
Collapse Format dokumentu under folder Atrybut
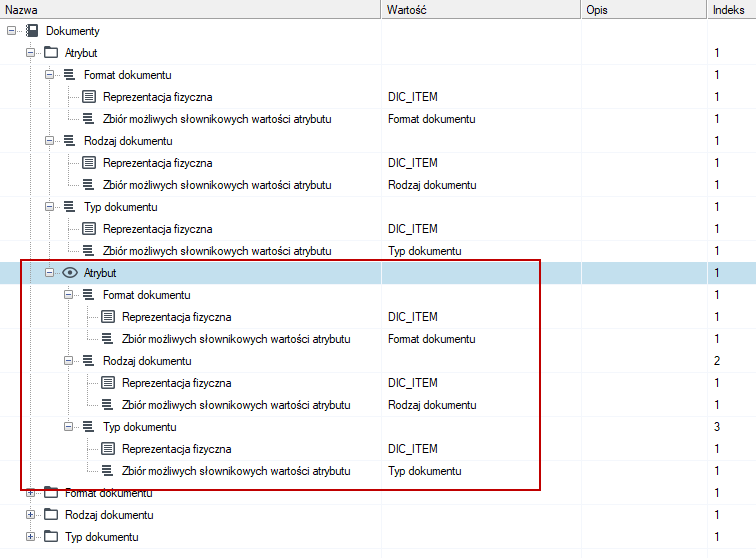(49, 75)
